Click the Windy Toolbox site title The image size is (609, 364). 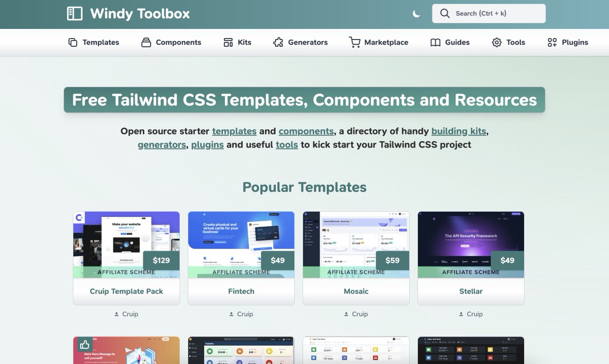[140, 14]
